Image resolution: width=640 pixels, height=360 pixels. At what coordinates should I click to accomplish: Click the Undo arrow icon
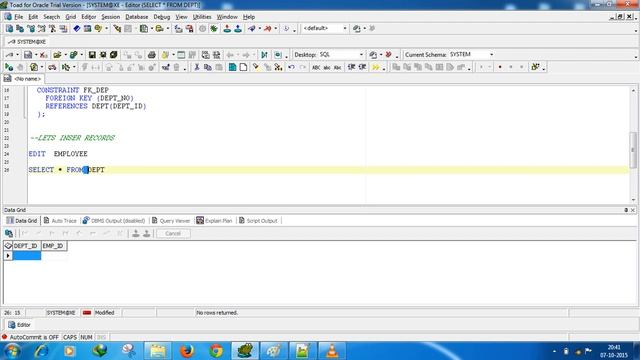[291, 67]
